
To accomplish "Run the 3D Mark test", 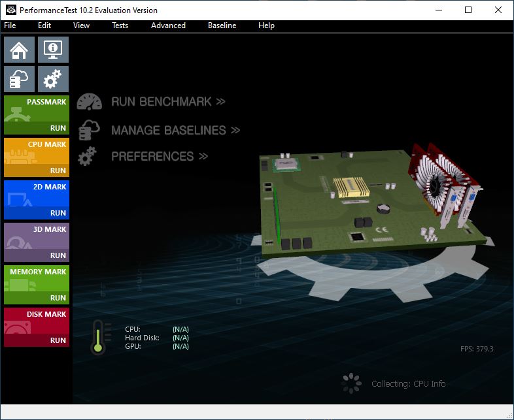I will 37,255.
